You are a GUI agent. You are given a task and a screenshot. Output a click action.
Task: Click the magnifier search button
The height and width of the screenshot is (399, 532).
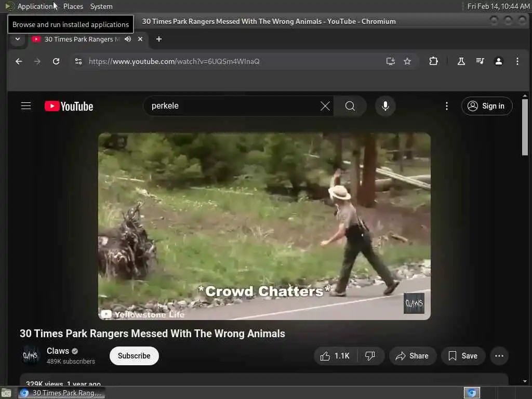pyautogui.click(x=350, y=106)
